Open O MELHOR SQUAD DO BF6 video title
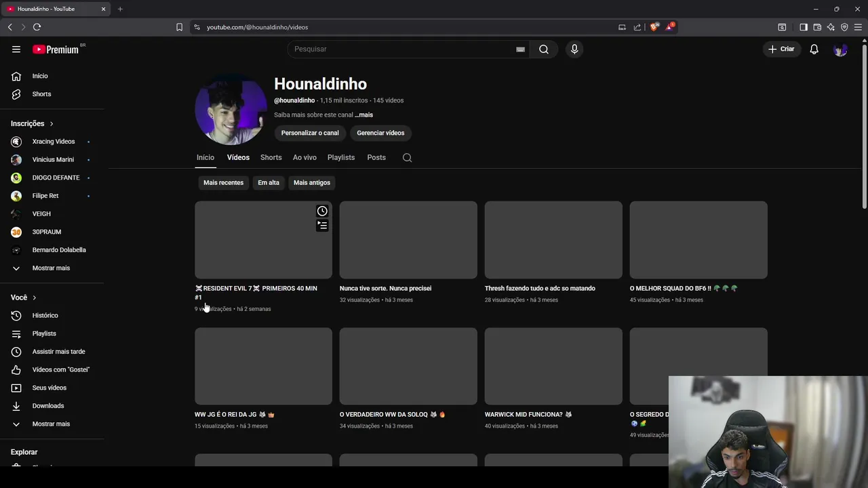 tap(684, 288)
